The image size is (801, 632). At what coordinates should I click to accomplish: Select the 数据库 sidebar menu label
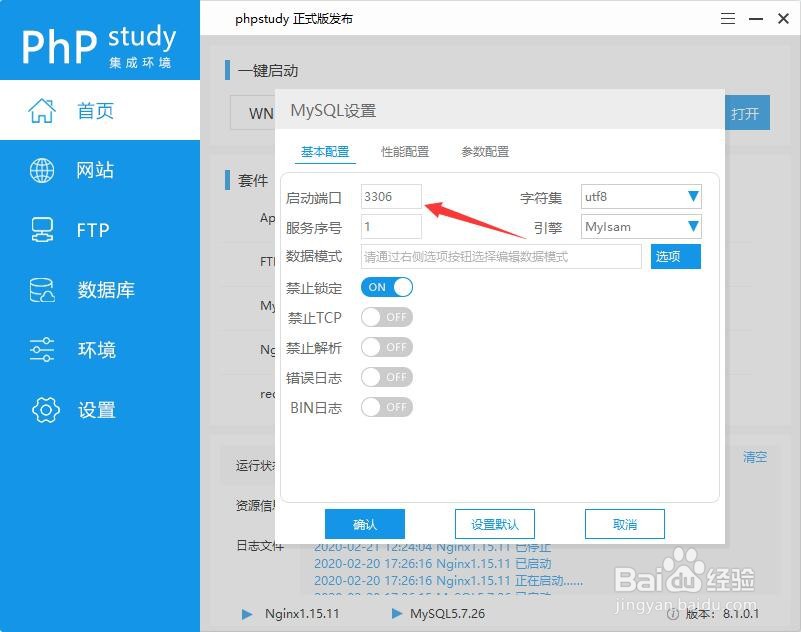click(106, 290)
